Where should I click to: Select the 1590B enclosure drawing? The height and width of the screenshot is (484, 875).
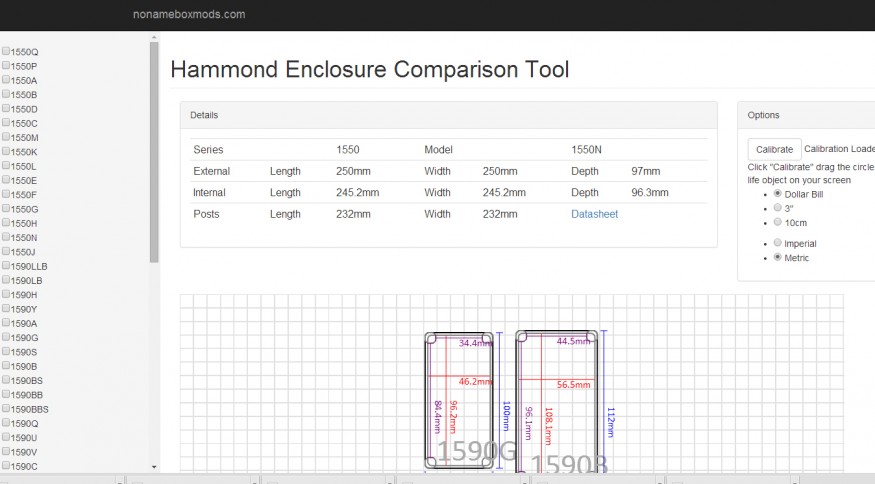pos(556,402)
